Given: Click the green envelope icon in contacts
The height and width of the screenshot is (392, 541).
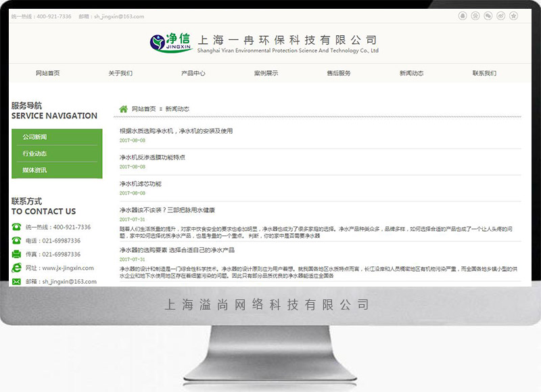Looking at the screenshot, I should click(x=16, y=281).
